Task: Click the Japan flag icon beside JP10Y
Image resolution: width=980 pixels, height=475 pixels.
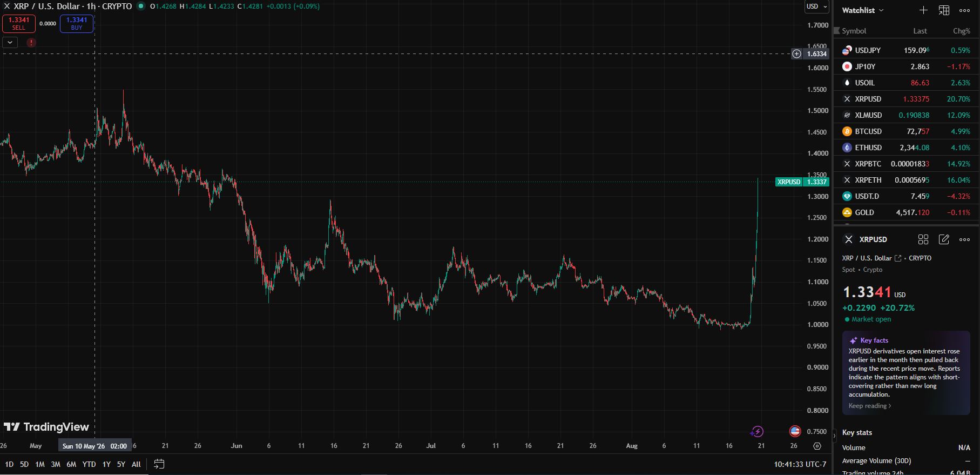Action: coord(847,66)
